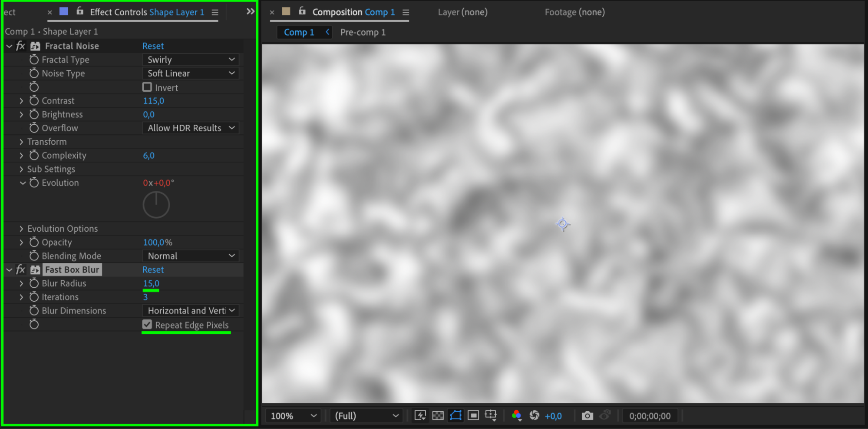Click the snapshot camera icon
Image resolution: width=868 pixels, height=429 pixels.
(x=587, y=416)
